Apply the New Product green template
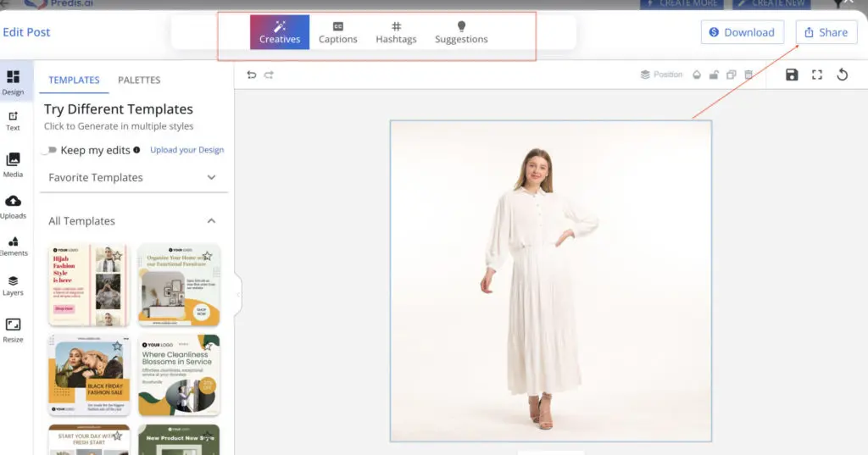 179,440
